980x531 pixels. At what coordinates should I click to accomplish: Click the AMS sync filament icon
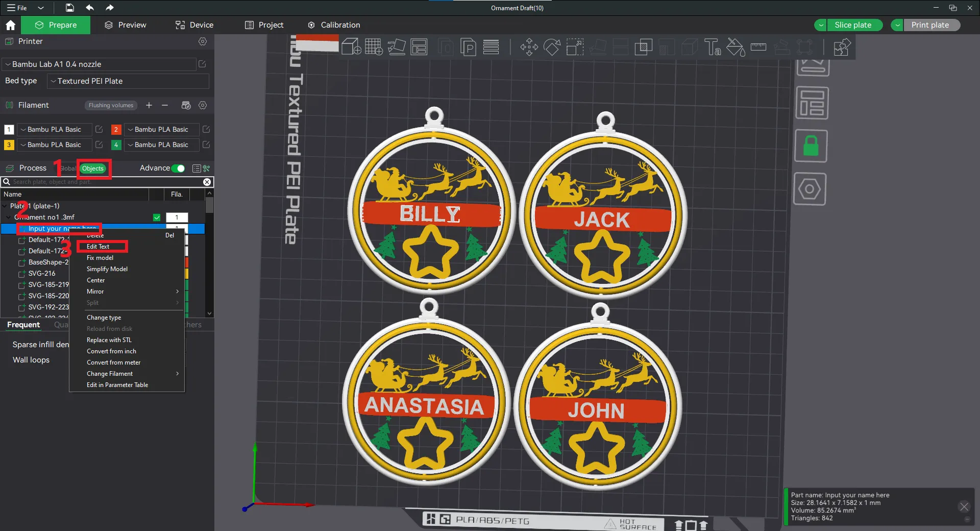[186, 105]
